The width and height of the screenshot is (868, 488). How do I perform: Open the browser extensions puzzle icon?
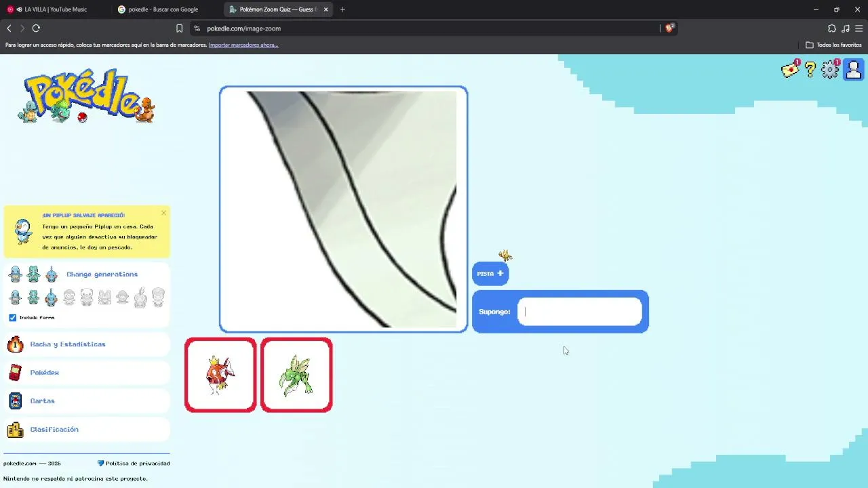[832, 28]
